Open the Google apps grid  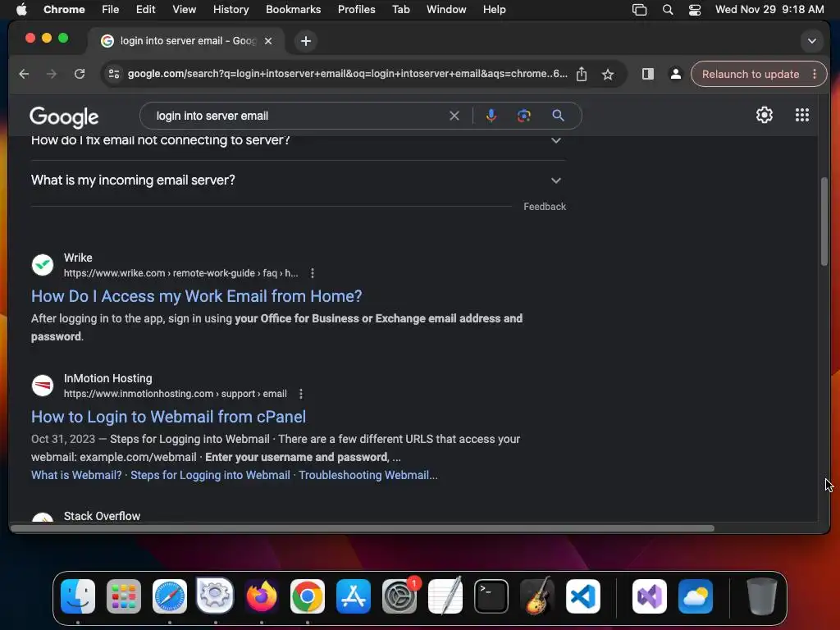802,115
